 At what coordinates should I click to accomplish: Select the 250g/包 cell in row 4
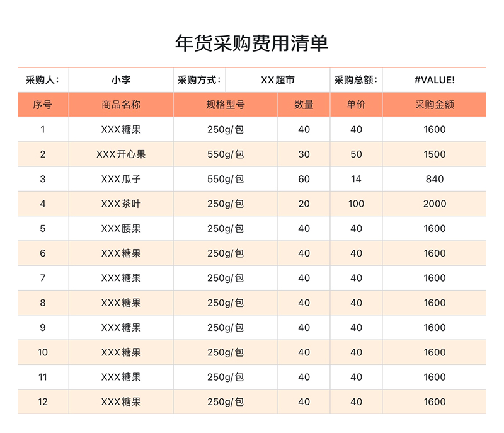(x=226, y=204)
